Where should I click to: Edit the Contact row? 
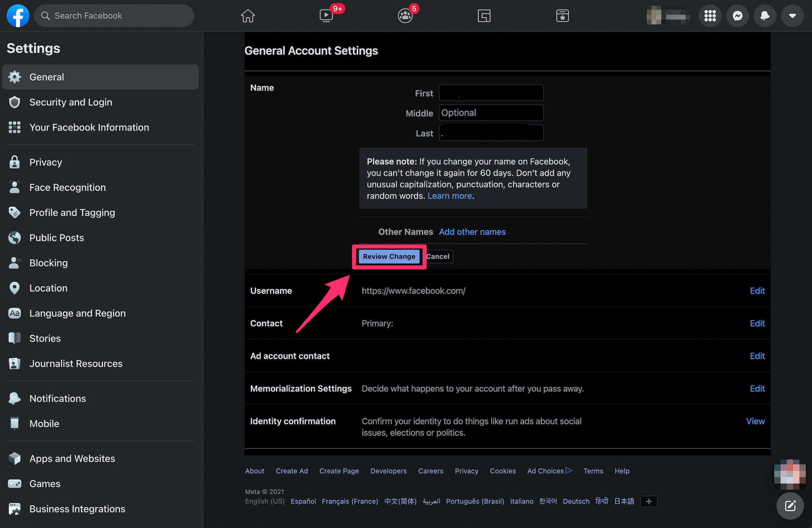[x=757, y=323]
